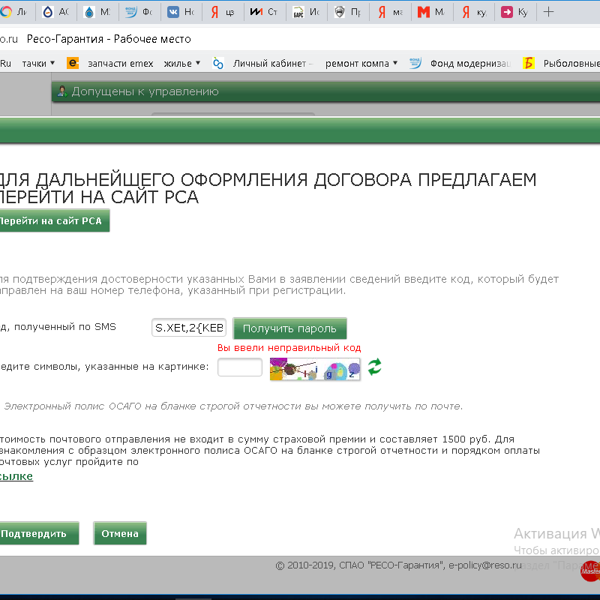Click the page title Ресо-Гарантия - Рабочее место
The width and height of the screenshot is (600, 600).
pos(109,39)
